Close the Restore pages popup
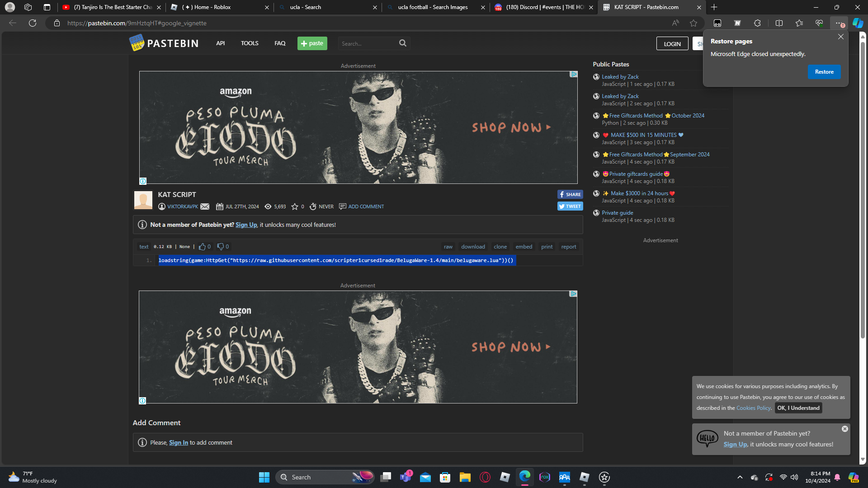This screenshot has width=868, height=488. (841, 37)
